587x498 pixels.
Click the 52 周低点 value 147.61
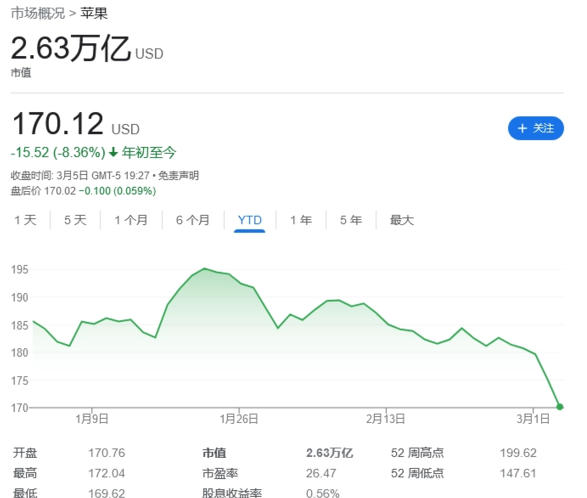click(518, 473)
